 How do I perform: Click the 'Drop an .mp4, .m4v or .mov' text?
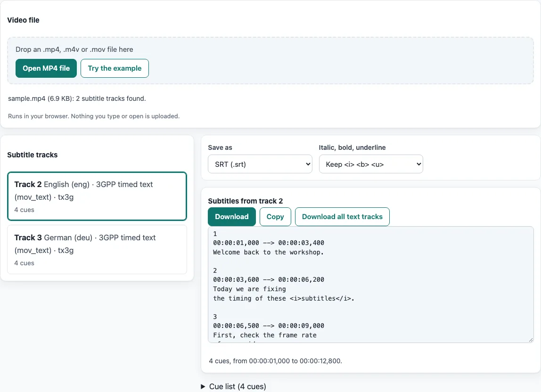point(74,49)
